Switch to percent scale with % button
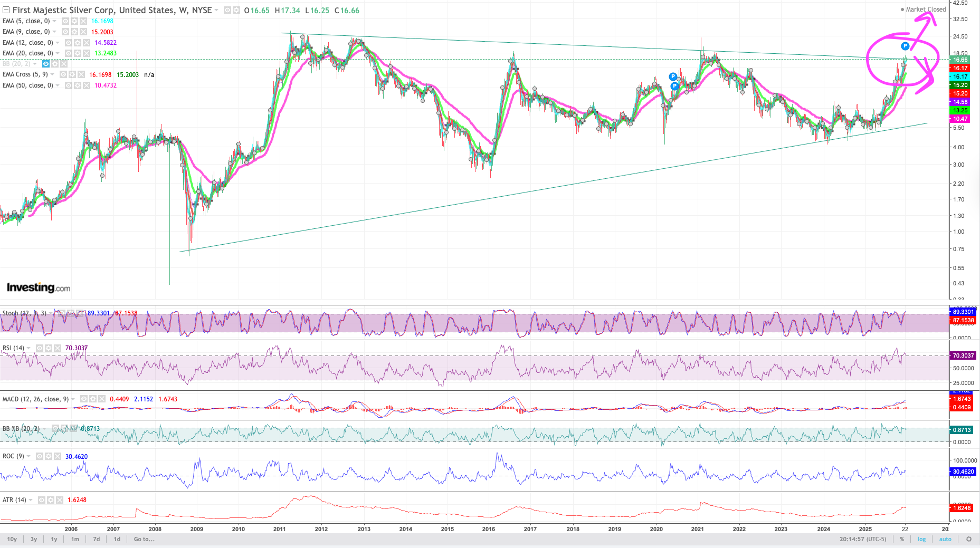980x548 pixels. click(x=902, y=539)
